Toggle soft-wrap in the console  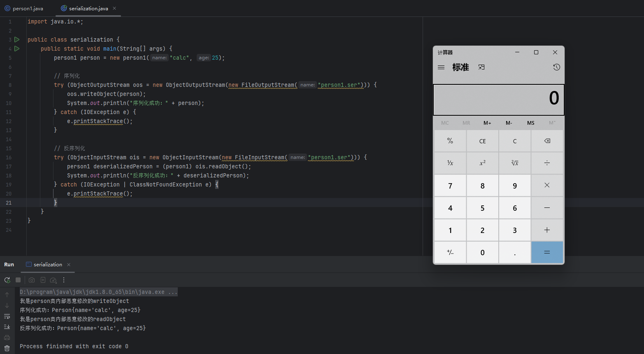coord(7,316)
